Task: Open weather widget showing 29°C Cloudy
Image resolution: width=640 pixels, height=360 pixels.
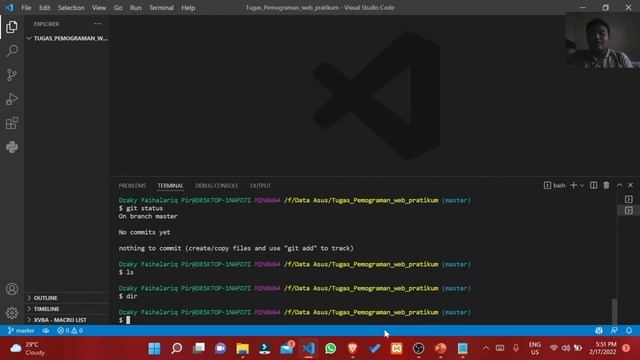Action: (x=28, y=349)
